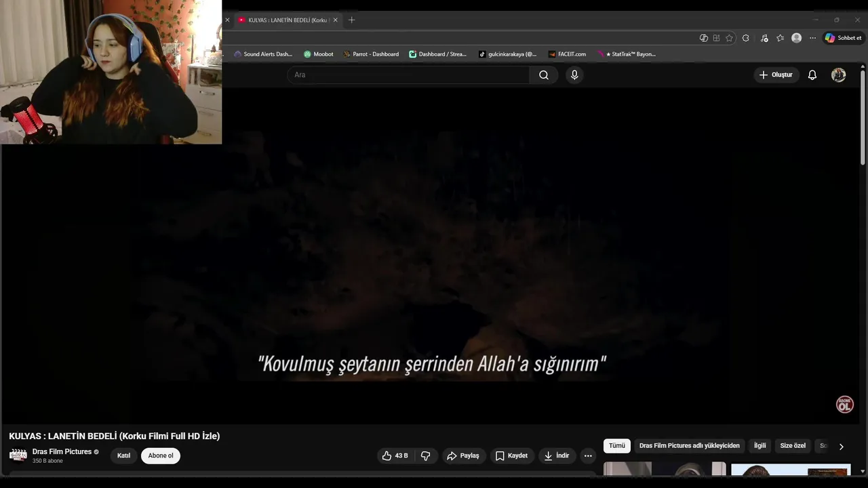Click the 350 B abone subscriber count
This screenshot has width=868, height=488.
(x=47, y=462)
